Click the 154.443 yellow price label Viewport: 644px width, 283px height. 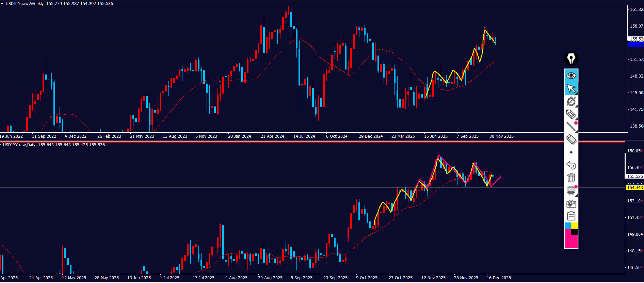(x=635, y=188)
